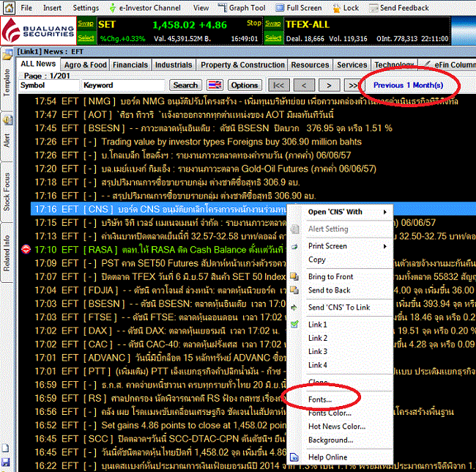Click the Print Screen icon in context menu
This screenshot has height=472, width=476.
coord(294,246)
